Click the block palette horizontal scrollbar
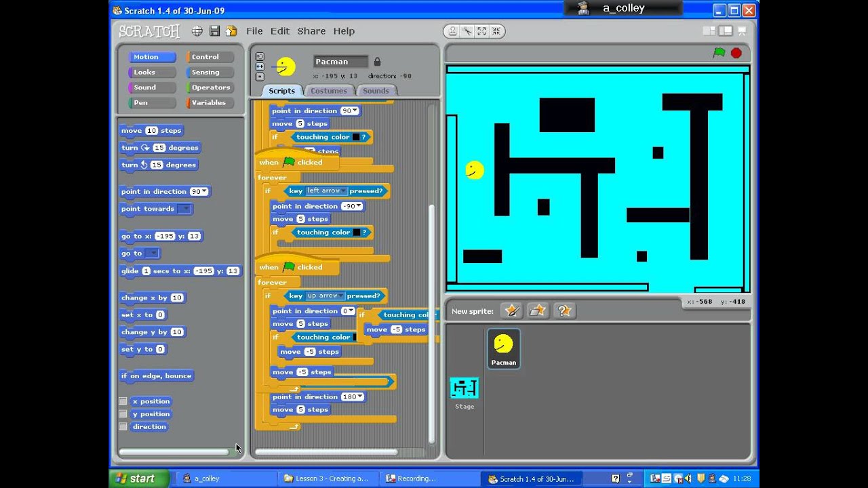 pyautogui.click(x=174, y=451)
